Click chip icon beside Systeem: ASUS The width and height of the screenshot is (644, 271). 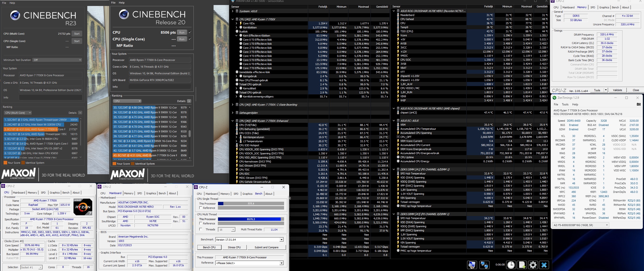237,11
